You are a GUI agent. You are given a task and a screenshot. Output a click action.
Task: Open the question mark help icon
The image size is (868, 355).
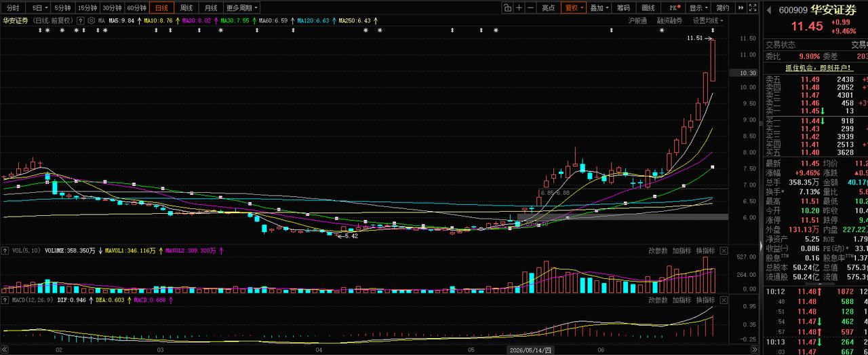(x=81, y=20)
